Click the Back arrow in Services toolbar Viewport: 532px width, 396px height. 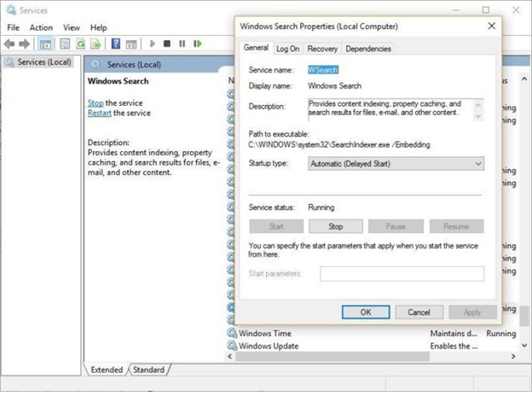click(x=9, y=44)
